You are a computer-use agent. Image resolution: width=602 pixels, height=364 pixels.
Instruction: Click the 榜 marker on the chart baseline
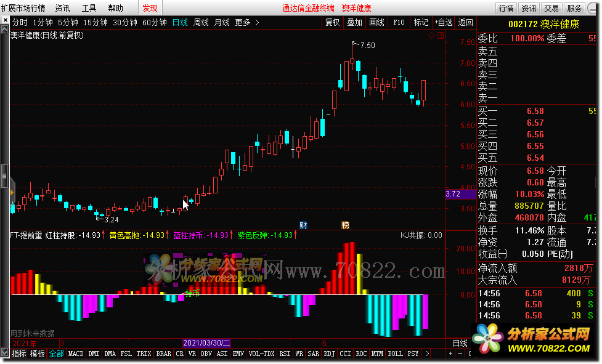[346, 225]
